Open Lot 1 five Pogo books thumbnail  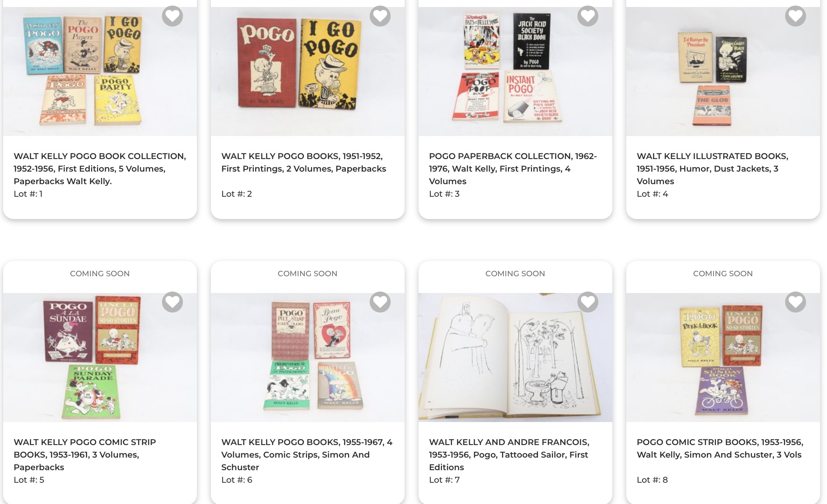coord(100,71)
